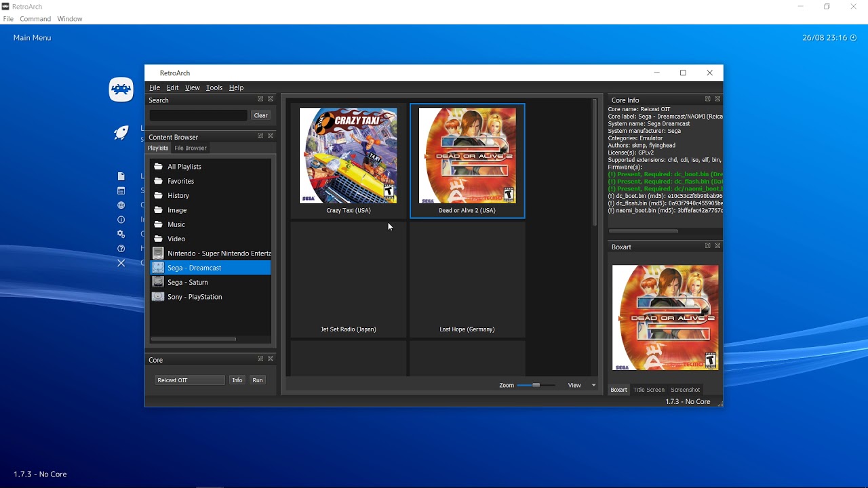The height and width of the screenshot is (488, 868).
Task: Float the Boxart panel
Action: point(708,246)
